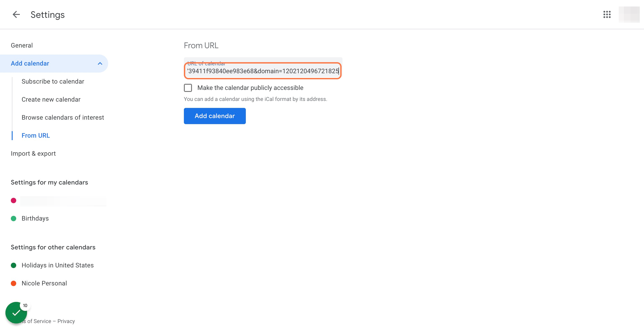The image size is (644, 328).
Task: Open Birthdays calendar settings
Action: [x=35, y=219]
